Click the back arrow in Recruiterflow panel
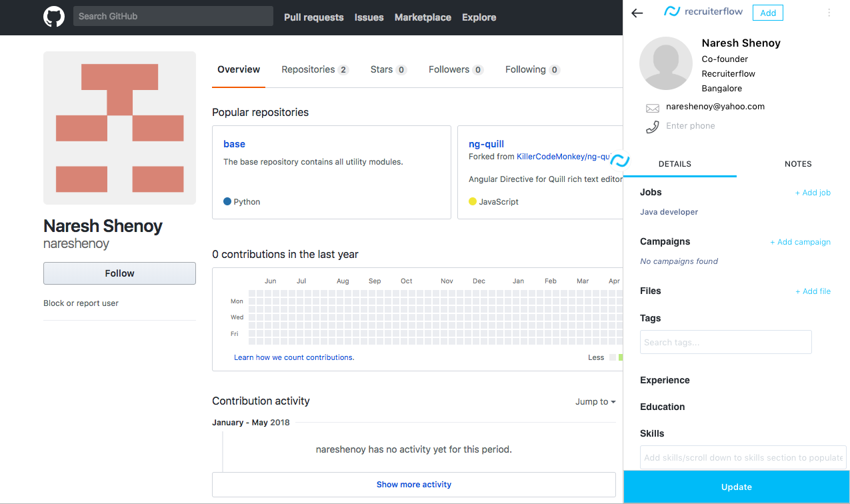The width and height of the screenshot is (850, 504). (x=637, y=13)
